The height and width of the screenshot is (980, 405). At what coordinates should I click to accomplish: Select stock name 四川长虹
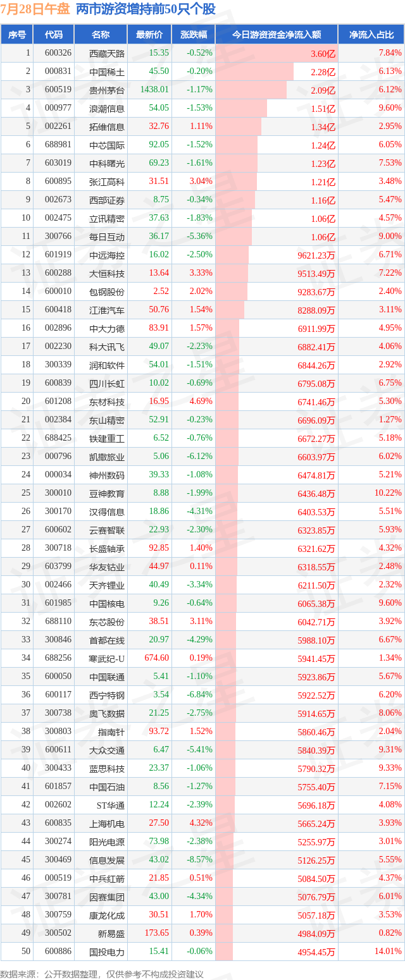(107, 384)
